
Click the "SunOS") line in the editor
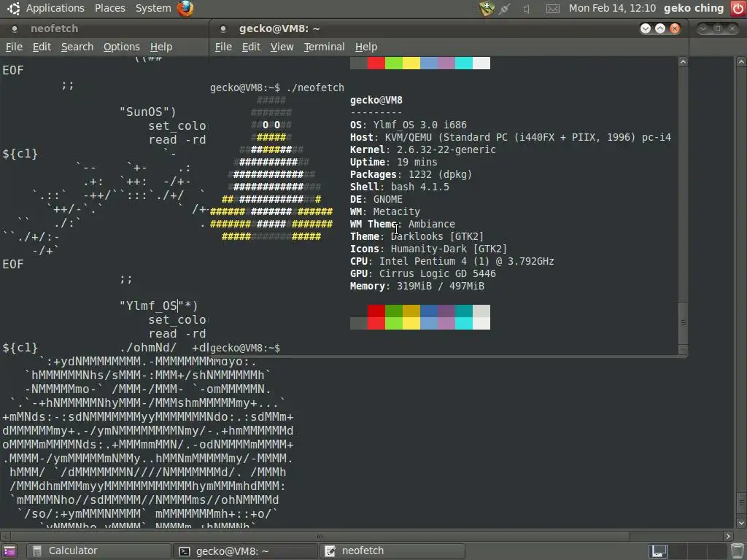click(x=147, y=112)
